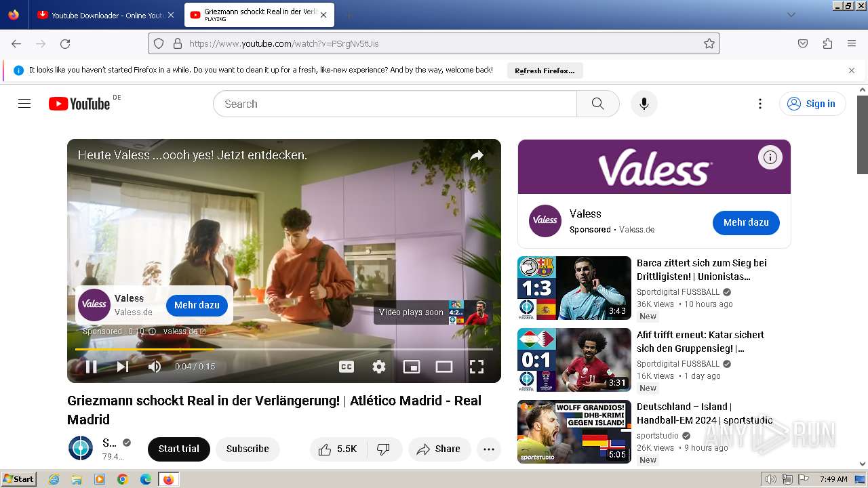Viewport: 868px width, 488px height.
Task: Reload the current page
Action: [x=65, y=43]
